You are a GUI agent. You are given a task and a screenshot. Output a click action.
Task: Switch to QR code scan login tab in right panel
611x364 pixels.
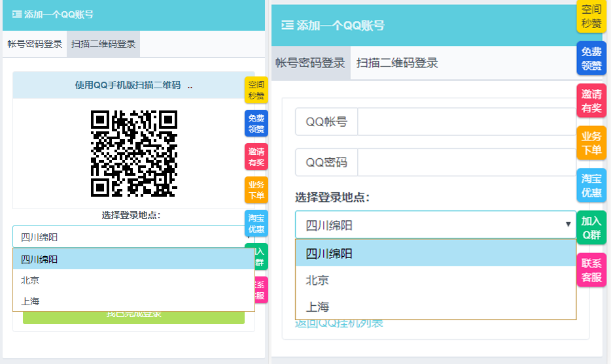coord(397,63)
